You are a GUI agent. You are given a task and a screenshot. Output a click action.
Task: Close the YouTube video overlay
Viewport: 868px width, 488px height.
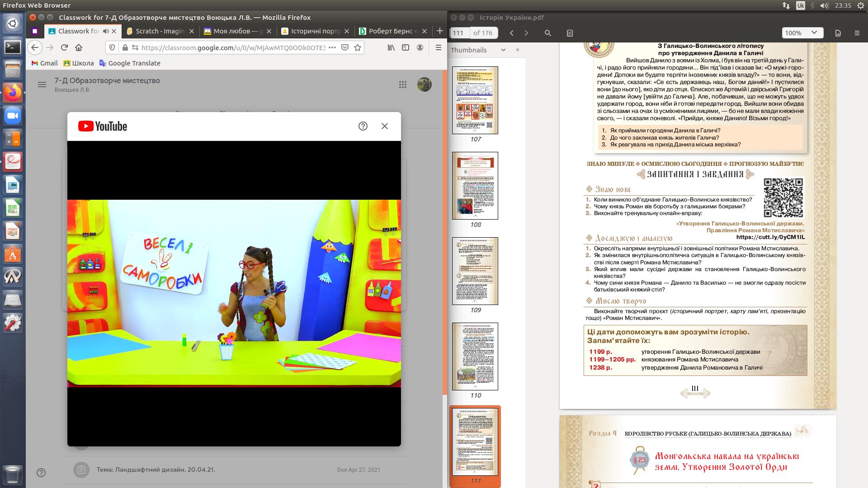click(385, 126)
